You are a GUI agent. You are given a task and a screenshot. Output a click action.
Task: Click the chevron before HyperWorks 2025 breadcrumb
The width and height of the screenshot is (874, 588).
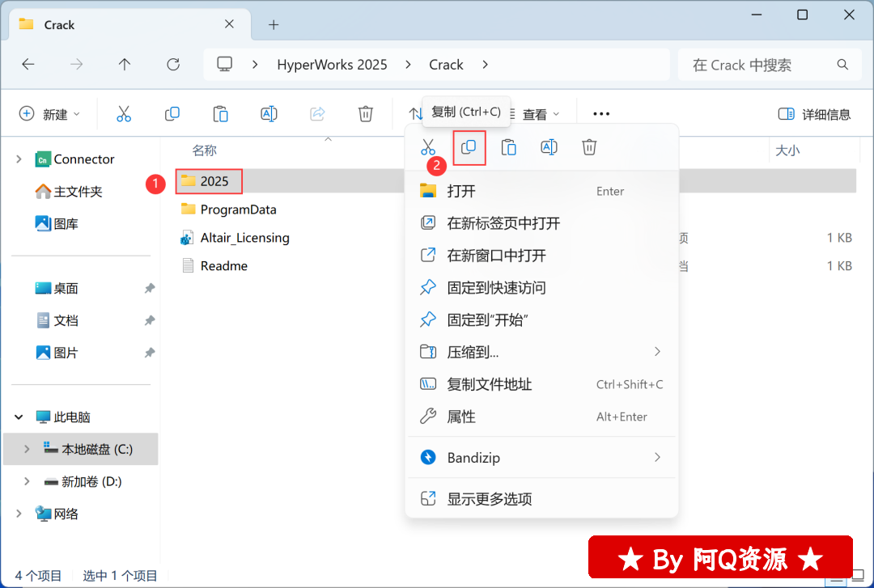pos(255,65)
